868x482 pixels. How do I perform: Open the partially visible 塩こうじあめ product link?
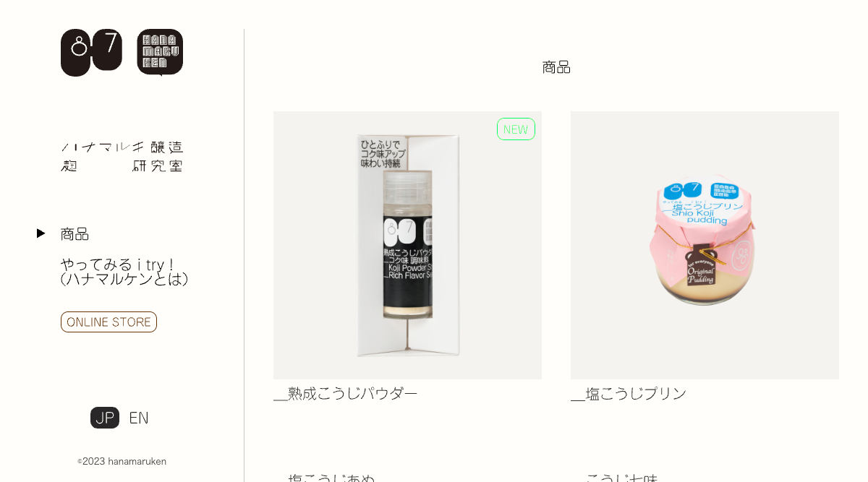coord(325,478)
